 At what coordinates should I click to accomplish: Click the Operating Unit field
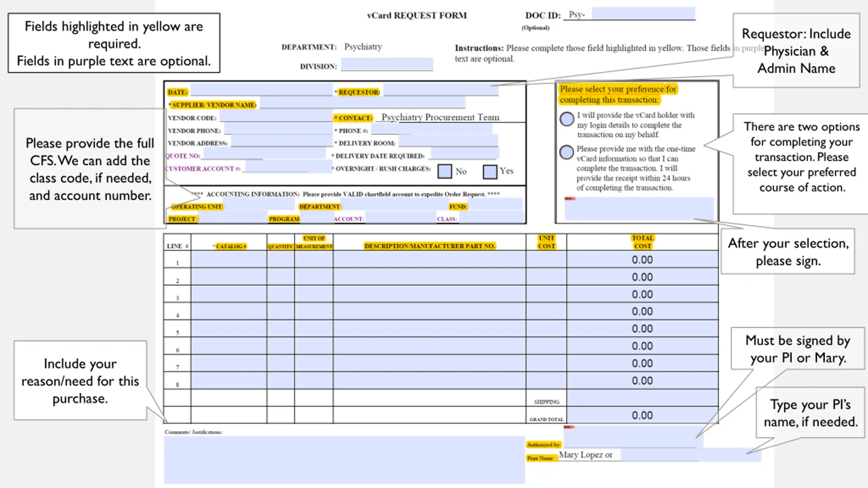pyautogui.click(x=259, y=204)
